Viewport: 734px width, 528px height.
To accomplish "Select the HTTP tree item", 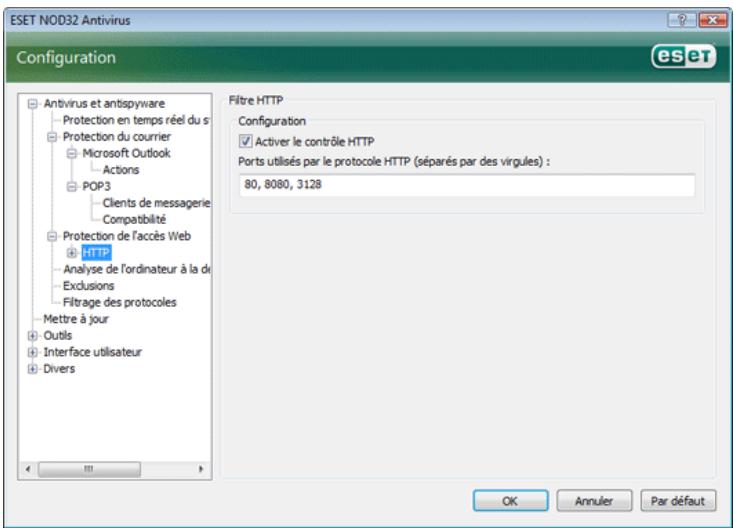I will (x=96, y=253).
